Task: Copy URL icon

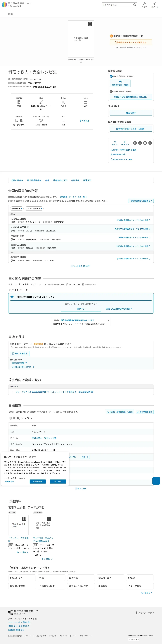Action: click(x=125, y=143)
